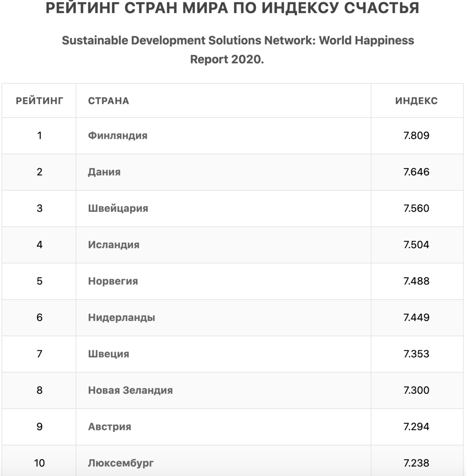Click the World Happiness Report 2020 subtitle
Image resolution: width=466 pixels, height=476 pixels.
point(238,50)
